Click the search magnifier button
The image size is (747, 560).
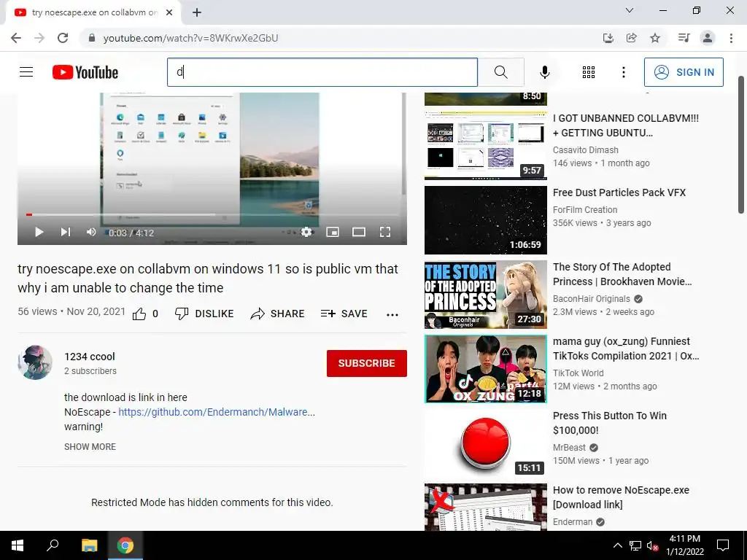pyautogui.click(x=500, y=72)
